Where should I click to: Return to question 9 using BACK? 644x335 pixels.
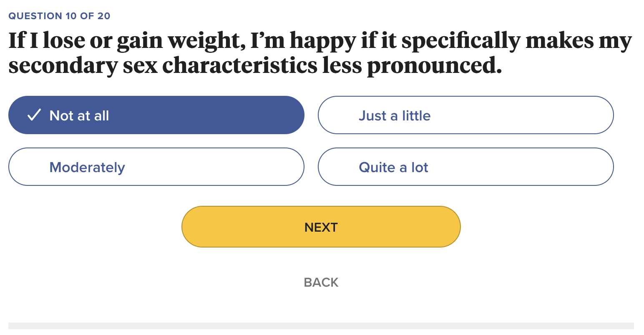[x=321, y=282]
